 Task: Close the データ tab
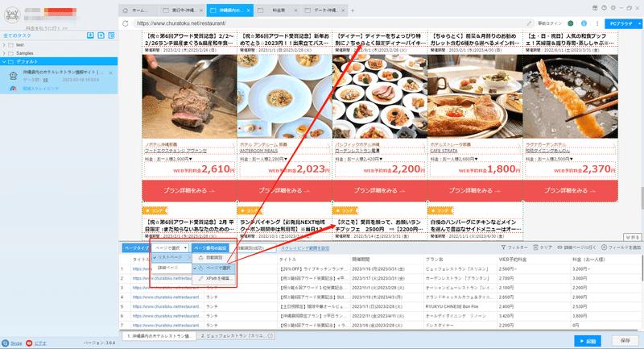(x=343, y=10)
